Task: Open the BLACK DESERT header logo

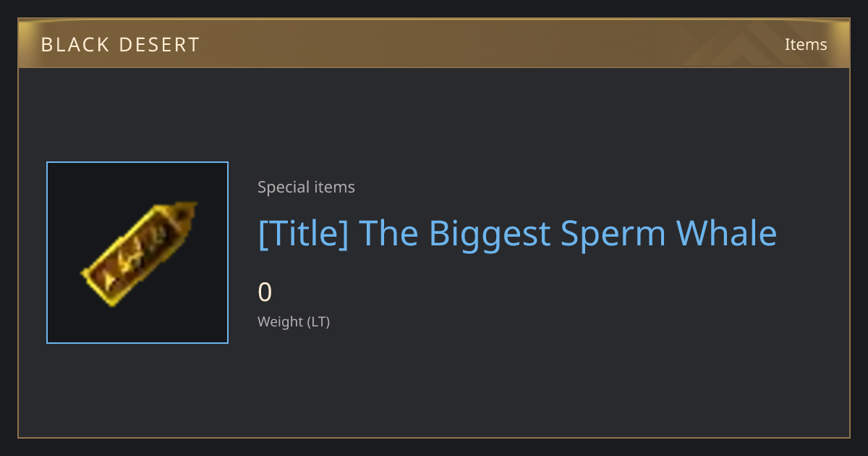Action: (x=120, y=45)
